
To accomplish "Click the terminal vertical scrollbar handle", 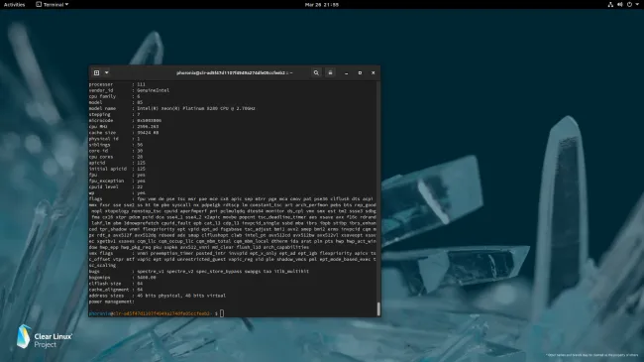I will coord(378,308).
